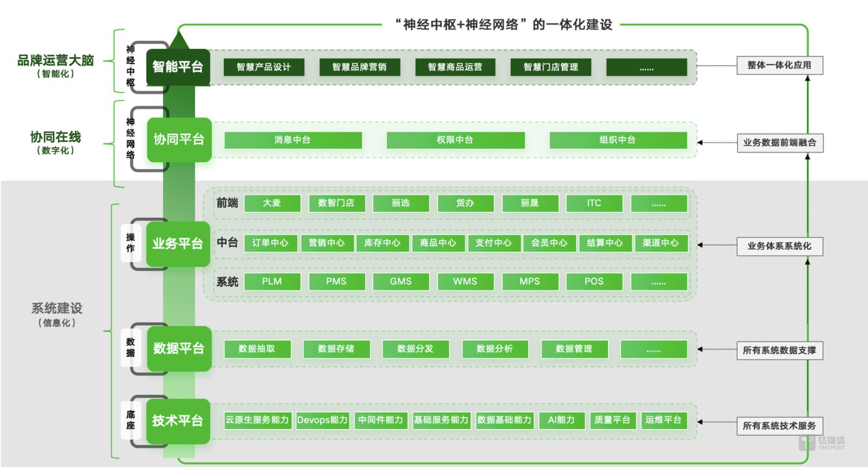Select the WMS system block
The width and height of the screenshot is (868, 467).
(x=465, y=281)
